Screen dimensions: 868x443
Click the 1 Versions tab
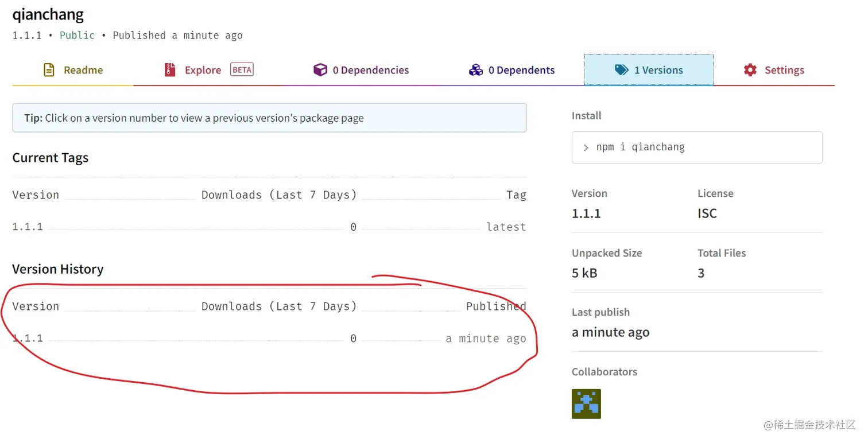pos(658,69)
